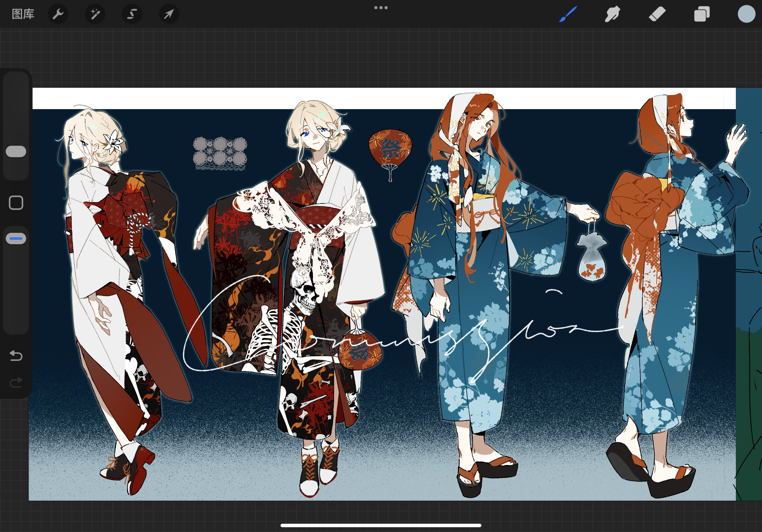The width and height of the screenshot is (762, 532).
Task: Open the Adjustments magic wand menu
Action: point(95,14)
